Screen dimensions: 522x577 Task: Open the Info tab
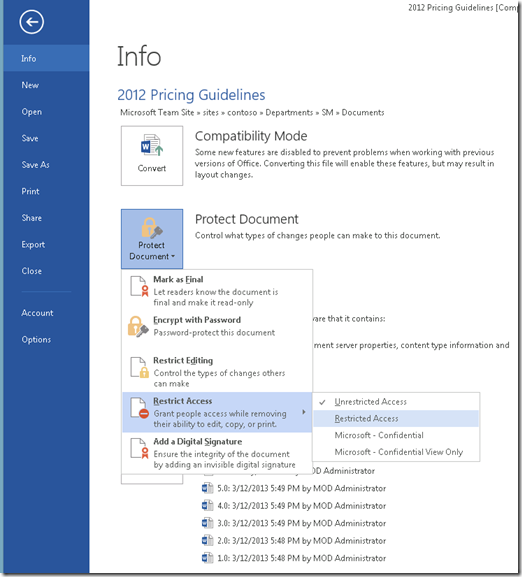click(46, 59)
